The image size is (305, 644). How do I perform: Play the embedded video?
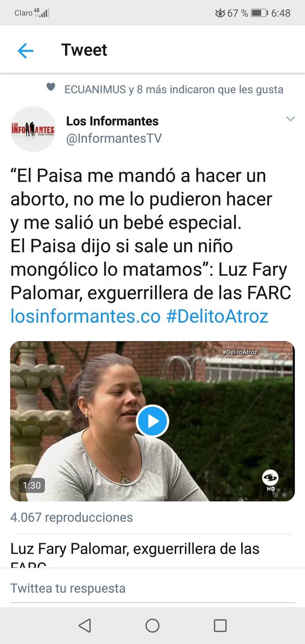(x=152, y=421)
